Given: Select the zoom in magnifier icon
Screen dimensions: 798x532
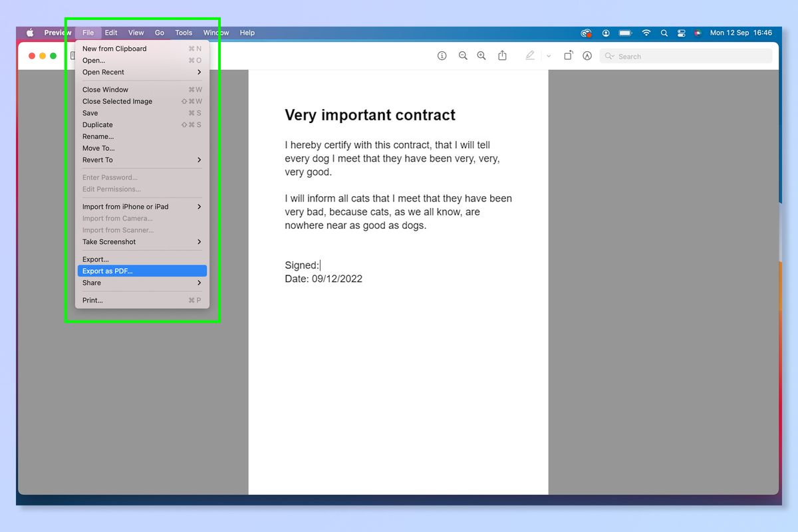Looking at the screenshot, I should (x=481, y=56).
